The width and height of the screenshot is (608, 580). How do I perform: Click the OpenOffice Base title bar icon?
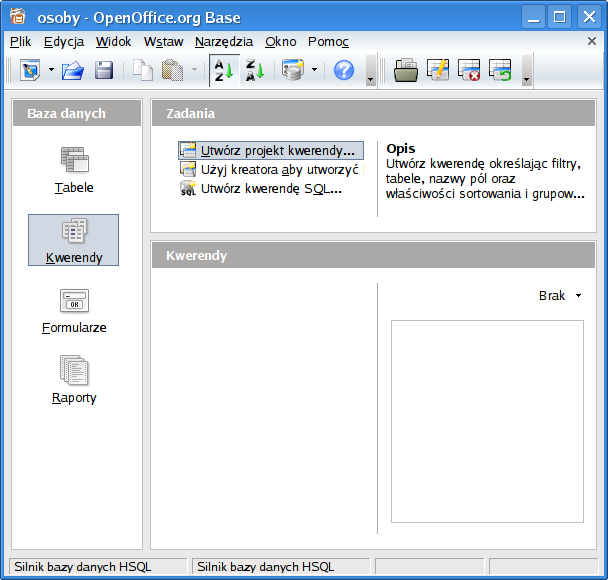coord(18,16)
